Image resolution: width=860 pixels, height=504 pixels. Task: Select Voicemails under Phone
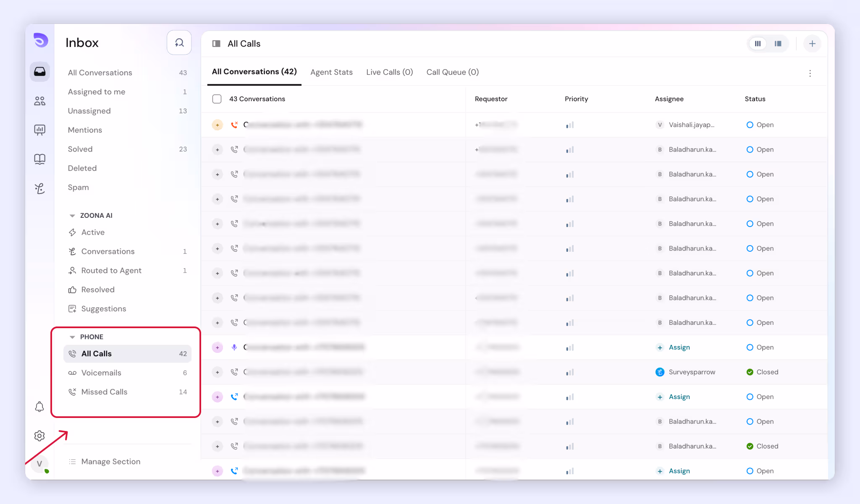pyautogui.click(x=127, y=373)
